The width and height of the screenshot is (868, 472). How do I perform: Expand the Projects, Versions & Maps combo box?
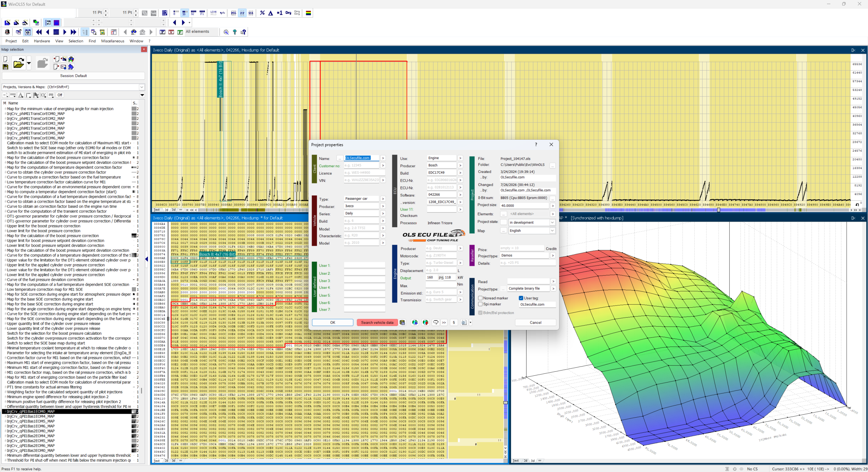tap(142, 87)
